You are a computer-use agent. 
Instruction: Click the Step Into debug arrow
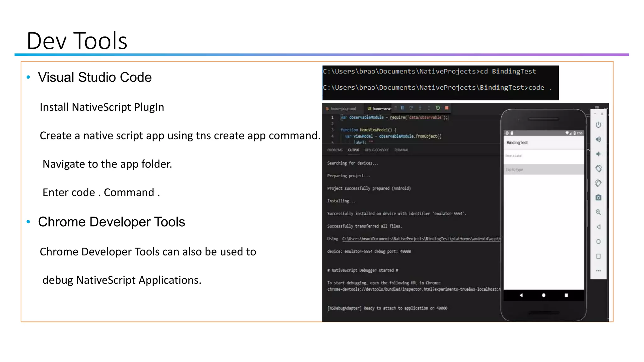pyautogui.click(x=420, y=108)
